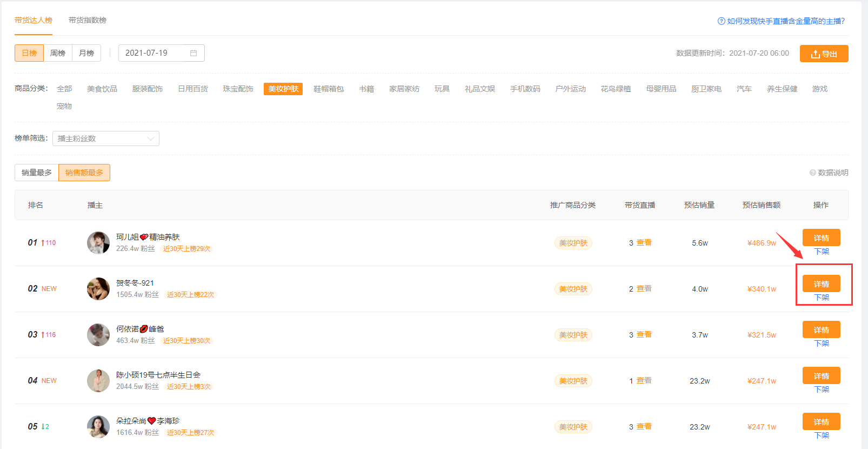Image resolution: width=868 pixels, height=449 pixels.
Task: Click 详情 for 陈小硕19号七点半生日会
Action: [x=822, y=376]
